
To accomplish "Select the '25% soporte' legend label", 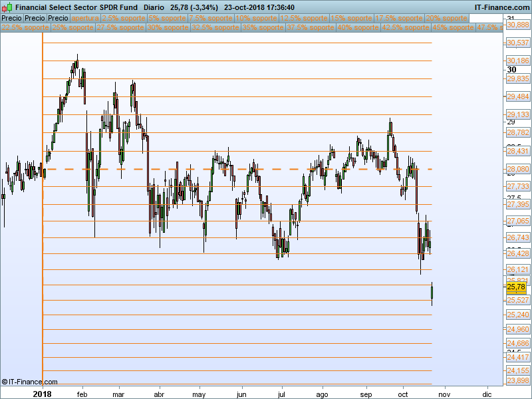I will [x=72, y=27].
